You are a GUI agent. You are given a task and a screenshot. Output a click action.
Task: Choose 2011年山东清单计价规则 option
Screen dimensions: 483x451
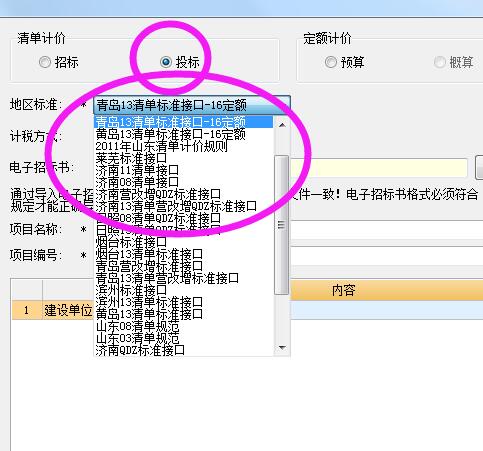pos(183,146)
